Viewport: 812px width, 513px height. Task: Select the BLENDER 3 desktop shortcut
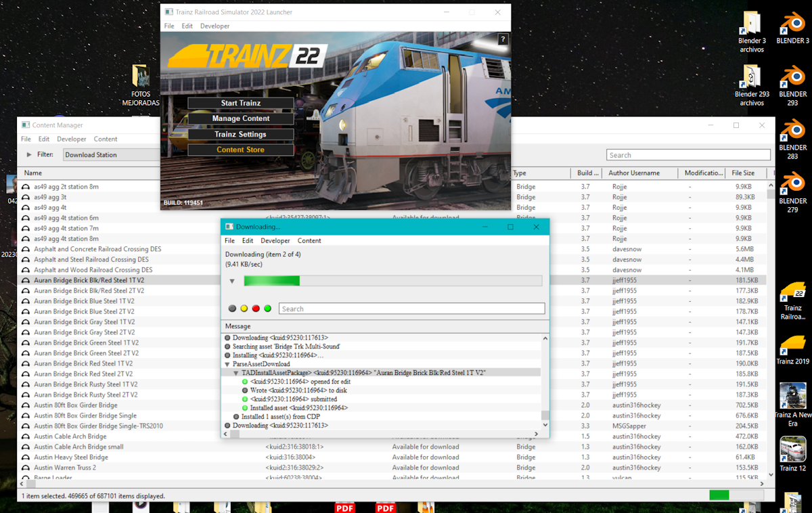point(792,28)
